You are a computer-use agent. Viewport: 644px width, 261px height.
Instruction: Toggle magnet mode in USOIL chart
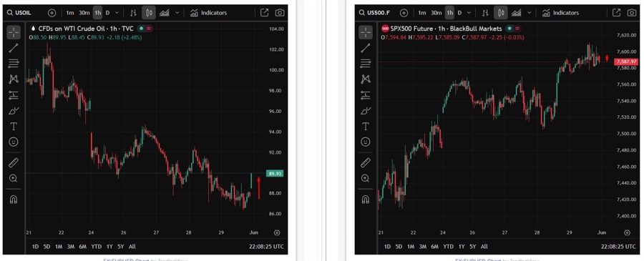pos(14,200)
